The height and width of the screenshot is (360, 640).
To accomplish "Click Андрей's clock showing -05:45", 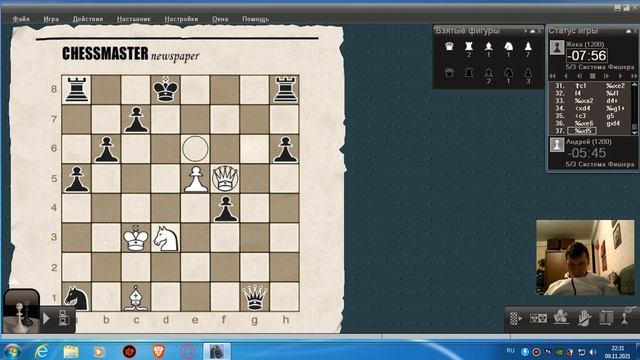I will click(x=587, y=153).
